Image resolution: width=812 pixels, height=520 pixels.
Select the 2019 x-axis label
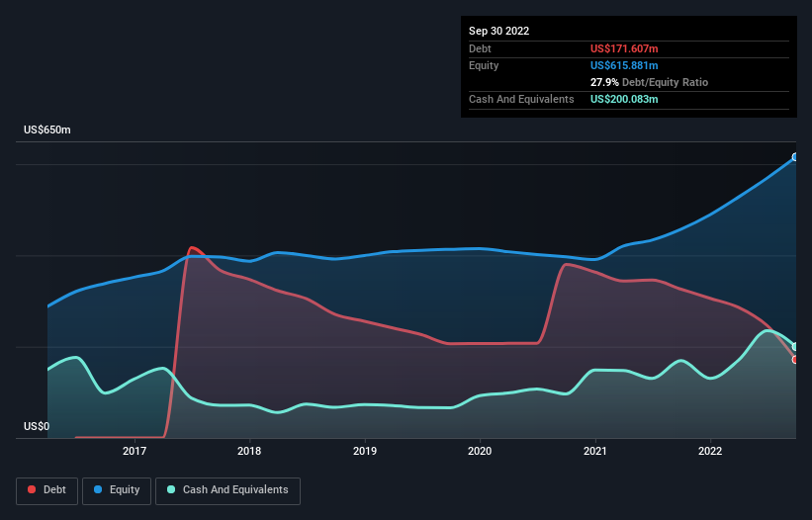click(365, 451)
